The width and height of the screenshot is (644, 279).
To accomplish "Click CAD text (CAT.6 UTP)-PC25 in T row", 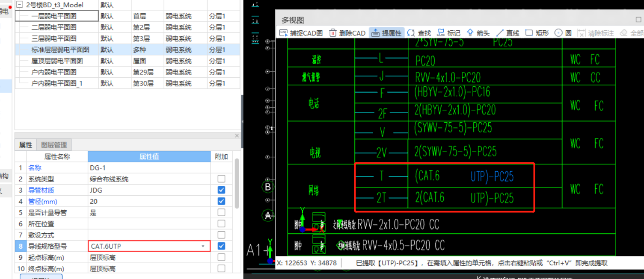I will (464, 176).
